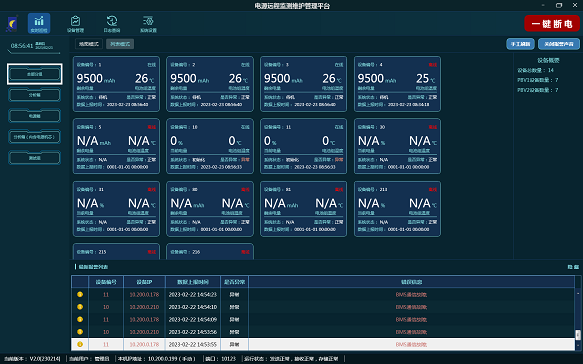
Task: Switch to the first view mode tab
Action: [89, 44]
